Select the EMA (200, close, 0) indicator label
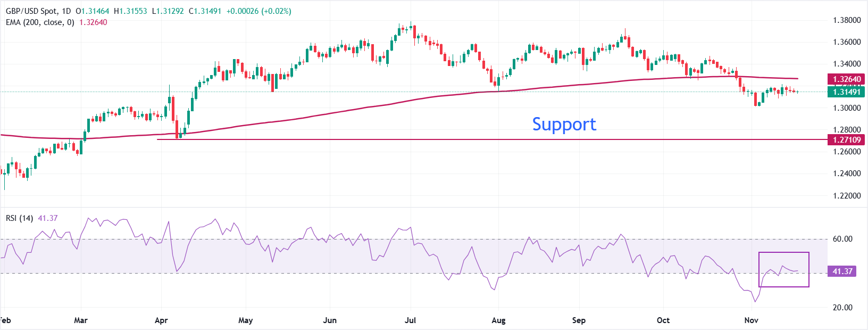 click(x=40, y=22)
